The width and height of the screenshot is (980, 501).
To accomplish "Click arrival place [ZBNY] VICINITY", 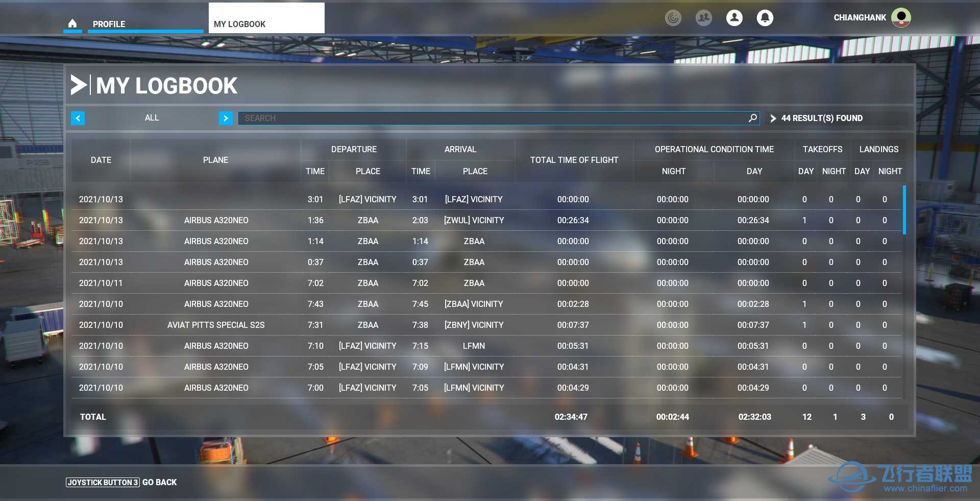I will 474,325.
